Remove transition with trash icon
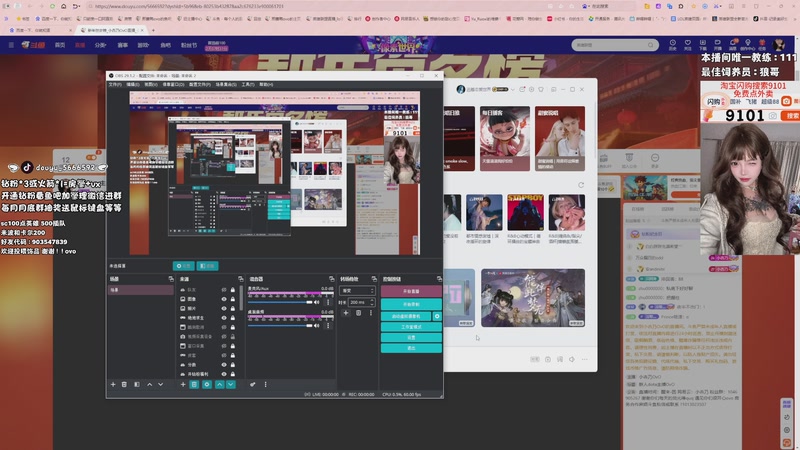The image size is (800, 450). pos(358,313)
